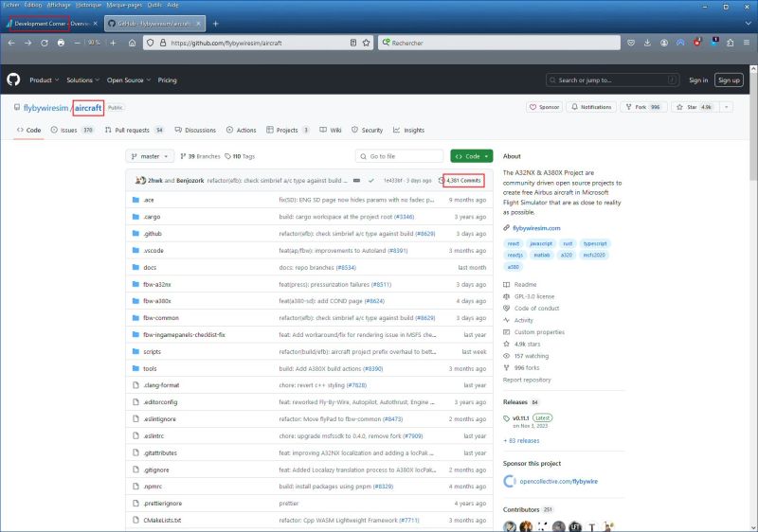Image resolution: width=758 pixels, height=532 pixels.
Task: Open the 39 Branches link
Action: click(200, 156)
